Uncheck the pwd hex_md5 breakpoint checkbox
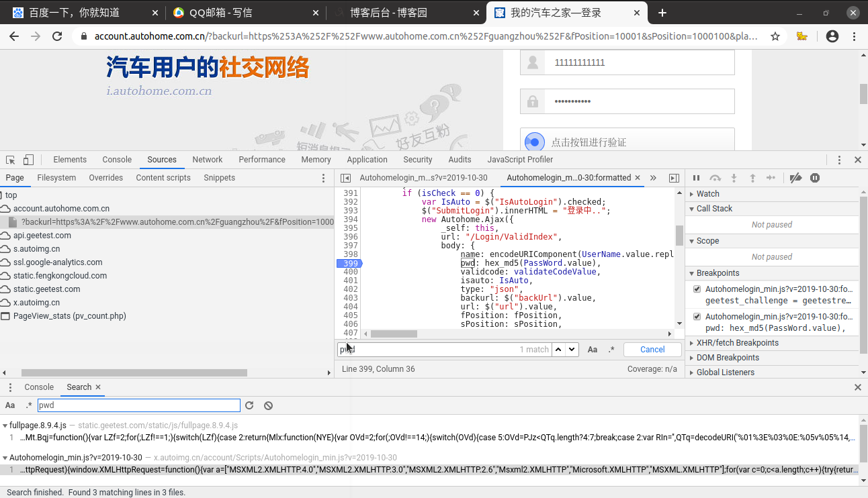This screenshot has height=498, width=868. [697, 316]
